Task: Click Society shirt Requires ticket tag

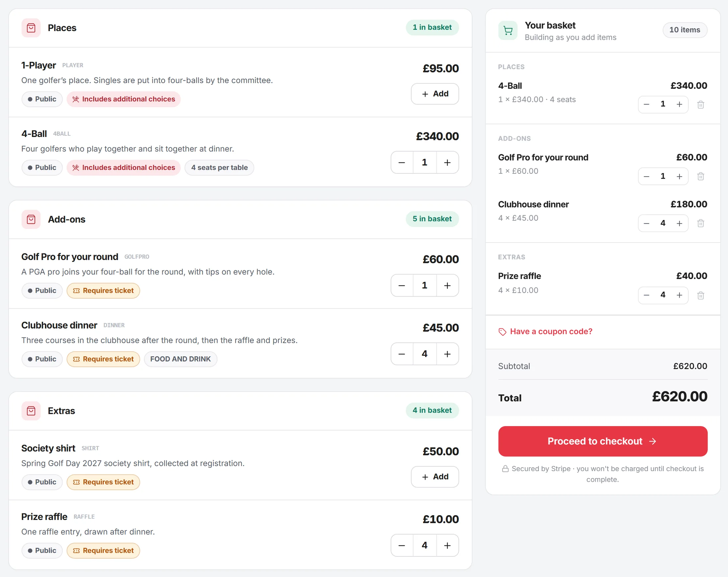Action: (x=103, y=482)
